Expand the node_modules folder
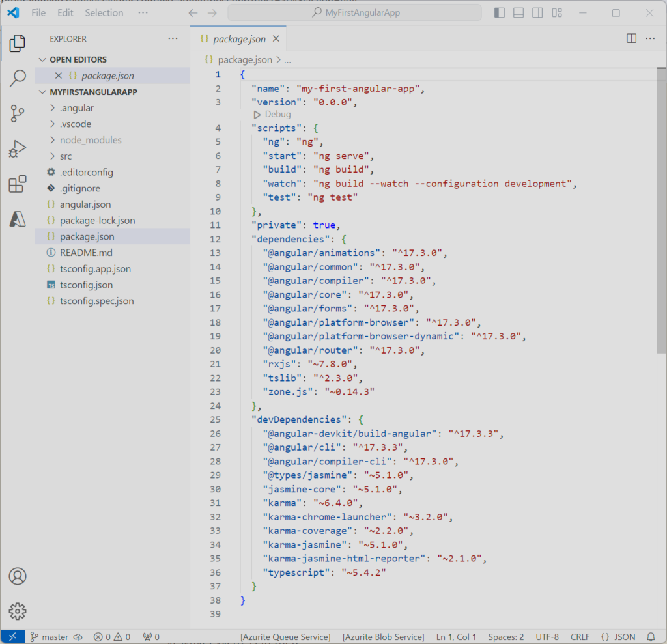667x644 pixels. [91, 140]
